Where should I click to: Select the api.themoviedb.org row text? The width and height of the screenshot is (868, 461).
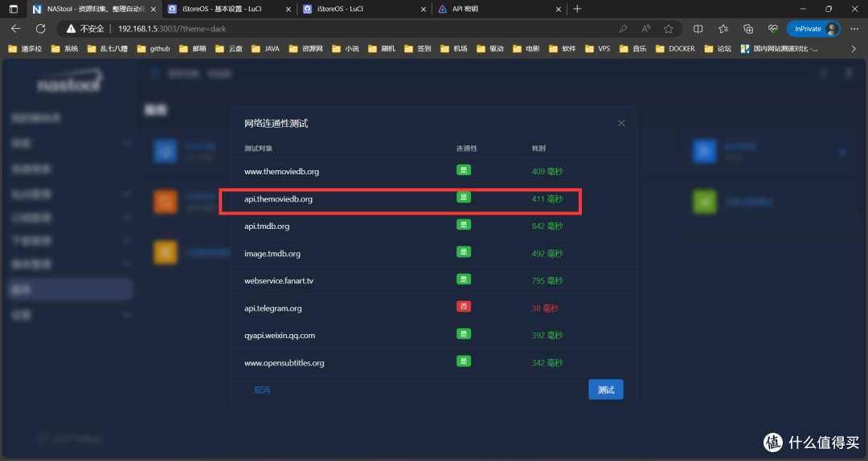click(x=278, y=198)
